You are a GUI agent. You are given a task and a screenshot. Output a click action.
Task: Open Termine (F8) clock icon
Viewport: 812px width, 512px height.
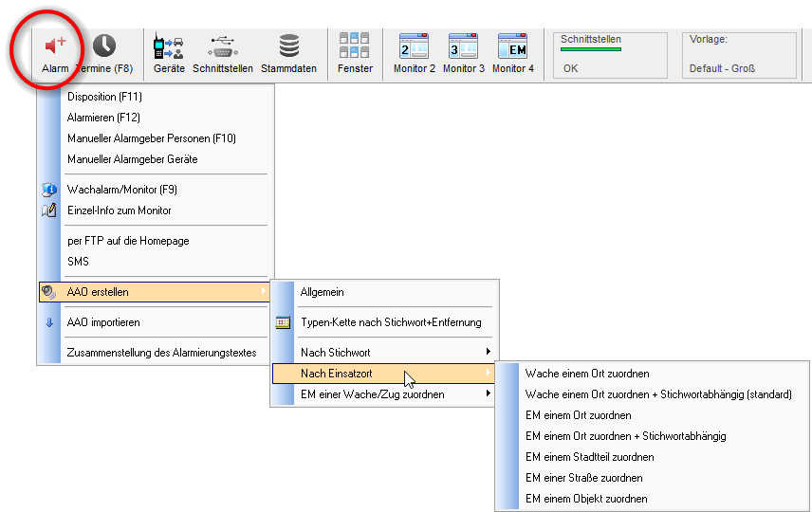tap(103, 46)
